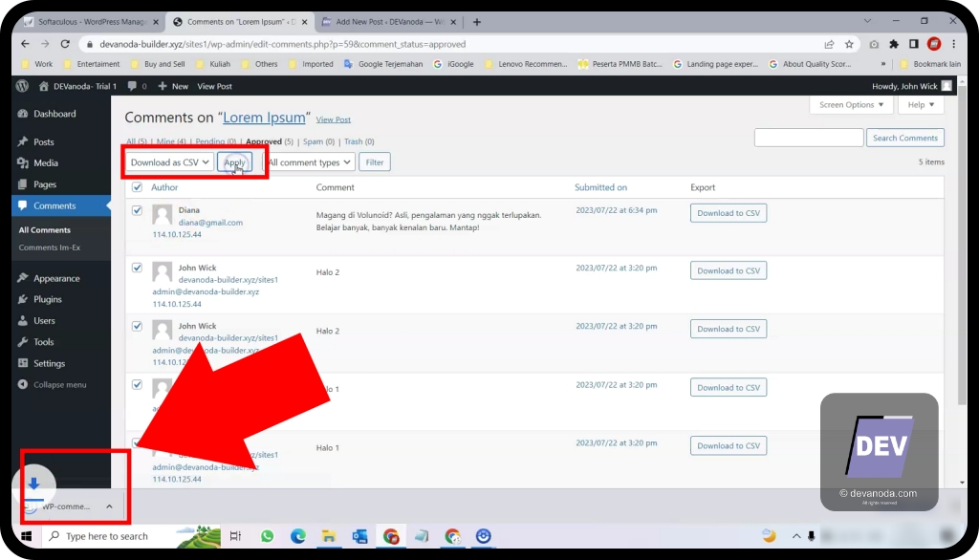Image resolution: width=979 pixels, height=560 pixels.
Task: Click the comments bubble icon in admin bar
Action: pos(132,86)
